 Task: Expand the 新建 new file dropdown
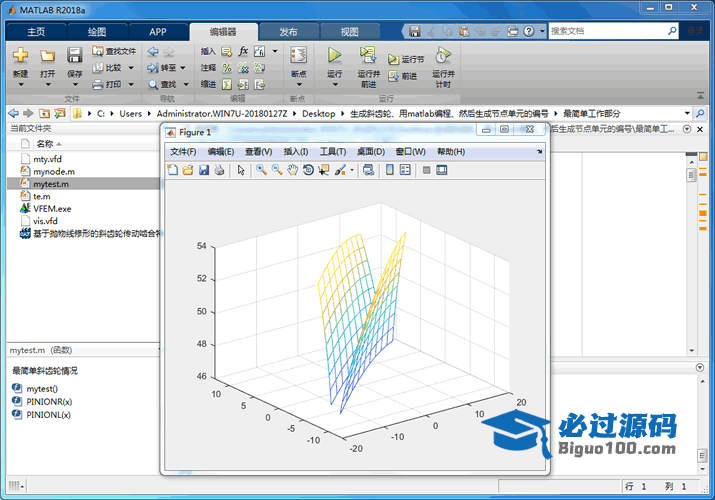pyautogui.click(x=20, y=84)
